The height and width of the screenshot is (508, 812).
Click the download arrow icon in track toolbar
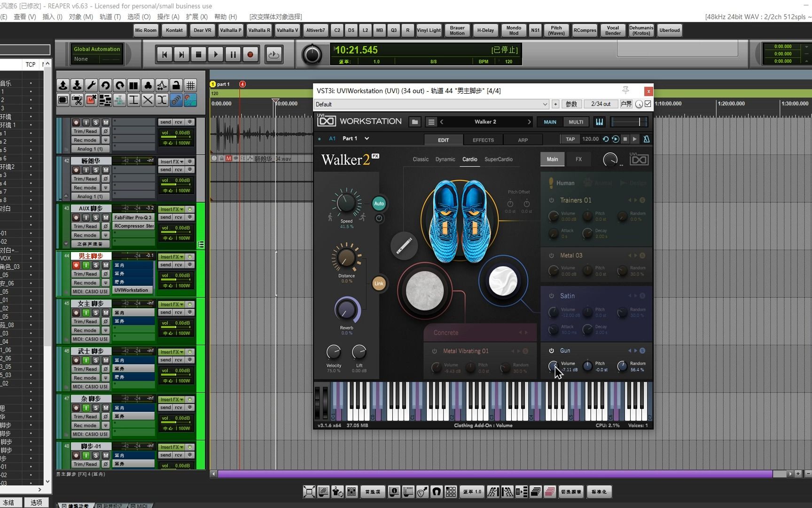(x=77, y=85)
